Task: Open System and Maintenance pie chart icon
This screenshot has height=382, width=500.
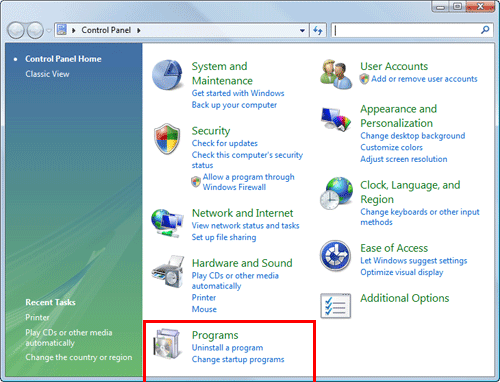Action: (167, 75)
